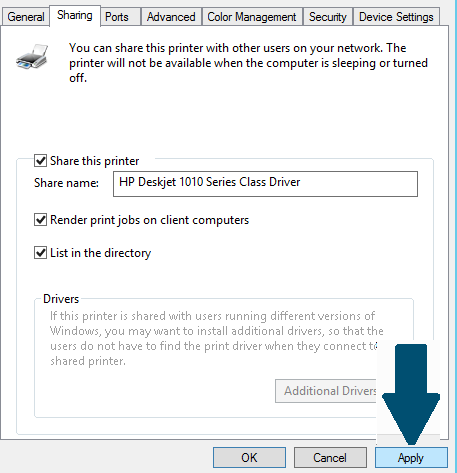Viewport: 457px width, 473px height.
Task: Toggle Render print jobs on client computers
Action: tap(40, 220)
